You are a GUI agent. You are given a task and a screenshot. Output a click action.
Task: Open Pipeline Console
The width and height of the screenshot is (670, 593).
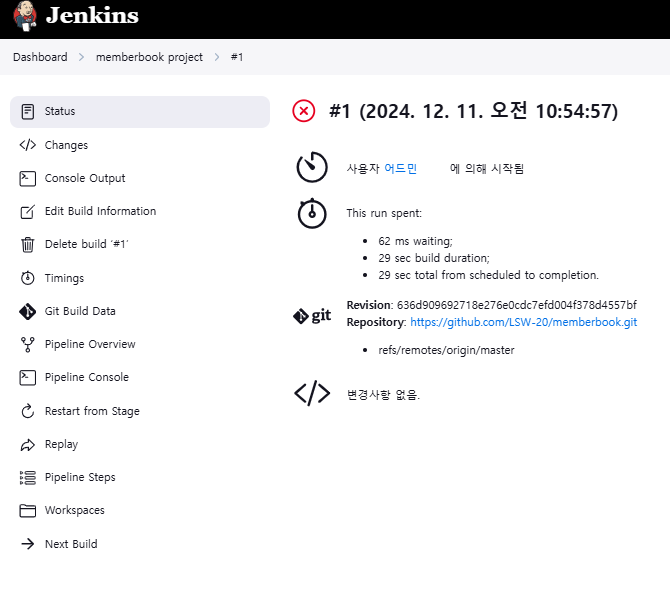point(87,377)
